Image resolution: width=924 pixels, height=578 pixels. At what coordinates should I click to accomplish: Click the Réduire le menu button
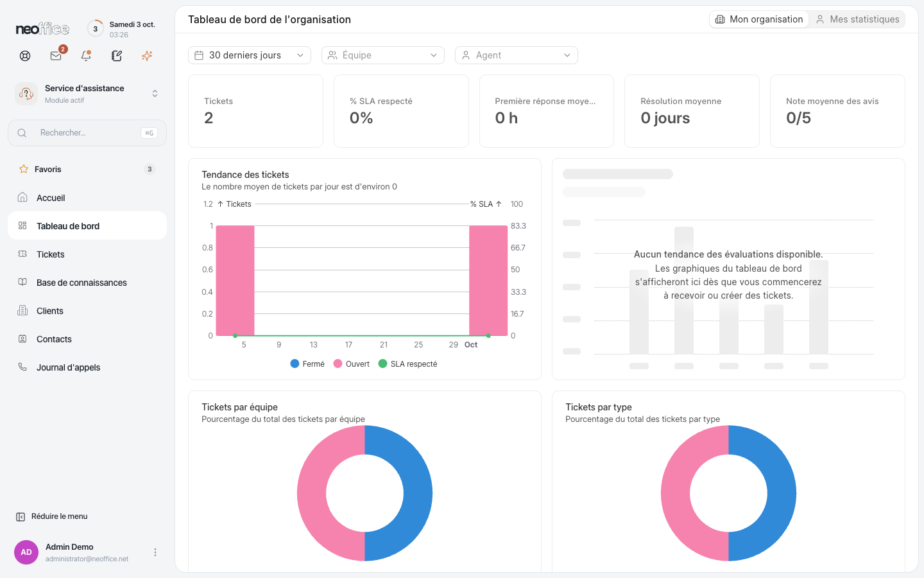52,517
